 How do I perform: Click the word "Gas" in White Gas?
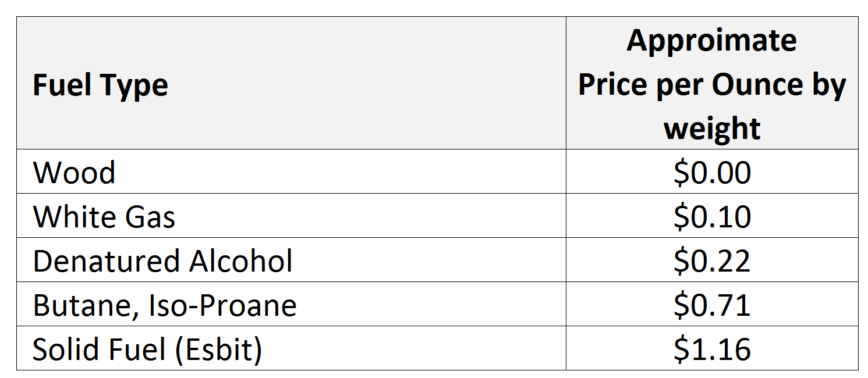point(149,217)
